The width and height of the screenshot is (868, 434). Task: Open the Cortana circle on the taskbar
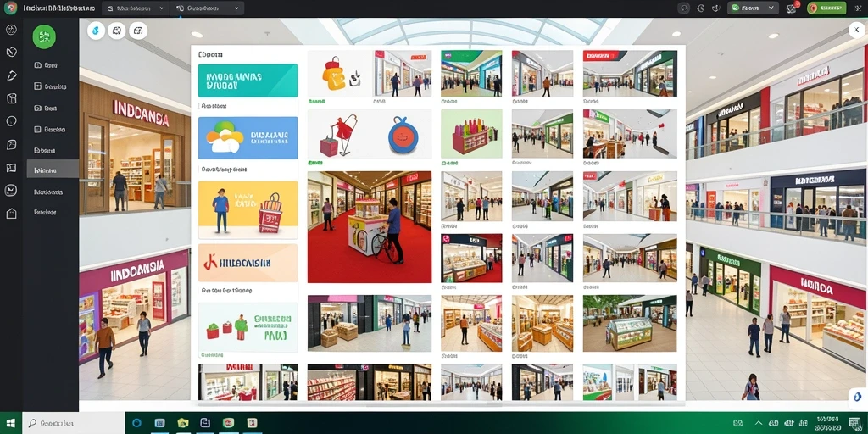point(136,423)
